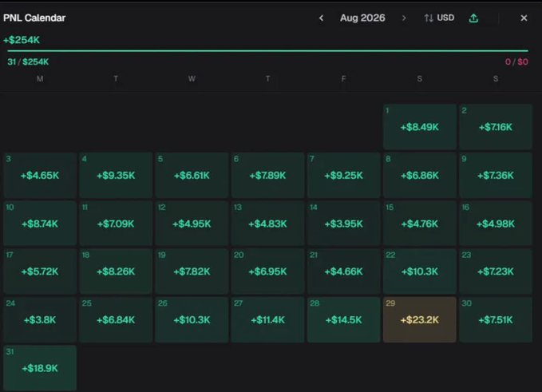542x392 pixels.
Task: Select day 26 cell +$10.3K
Action: pos(192,320)
